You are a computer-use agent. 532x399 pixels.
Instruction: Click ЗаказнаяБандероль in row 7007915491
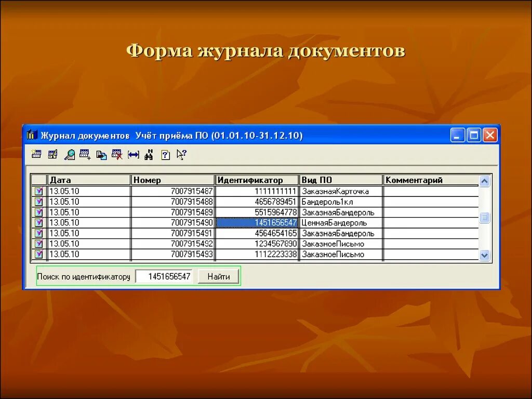click(341, 233)
